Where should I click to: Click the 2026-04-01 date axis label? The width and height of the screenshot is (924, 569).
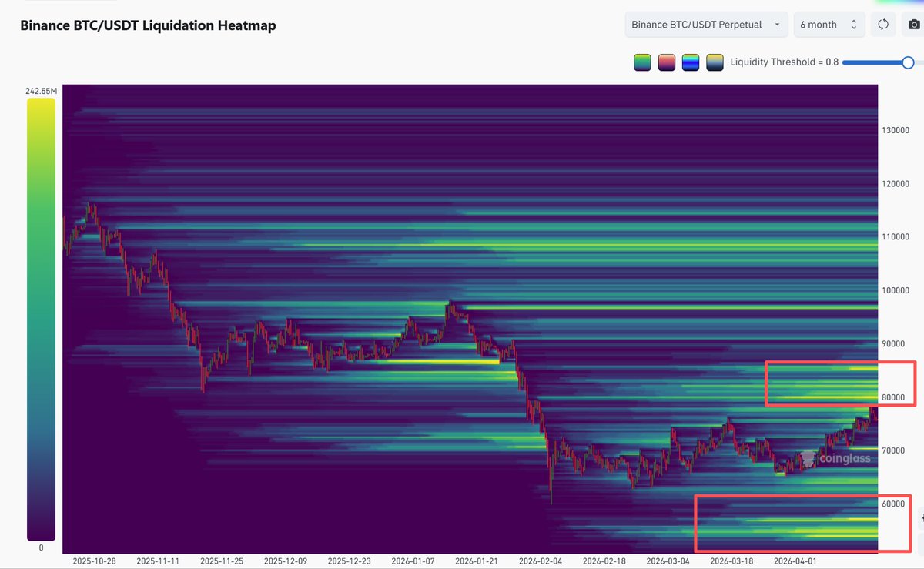796,561
